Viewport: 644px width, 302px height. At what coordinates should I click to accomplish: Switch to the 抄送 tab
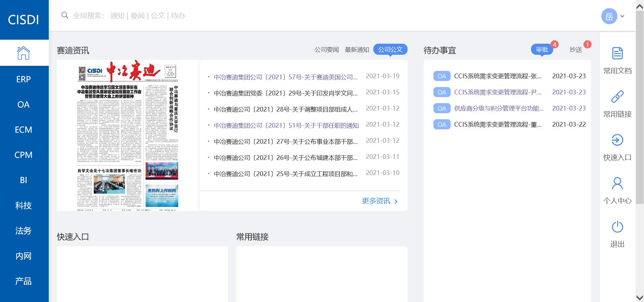tap(576, 50)
